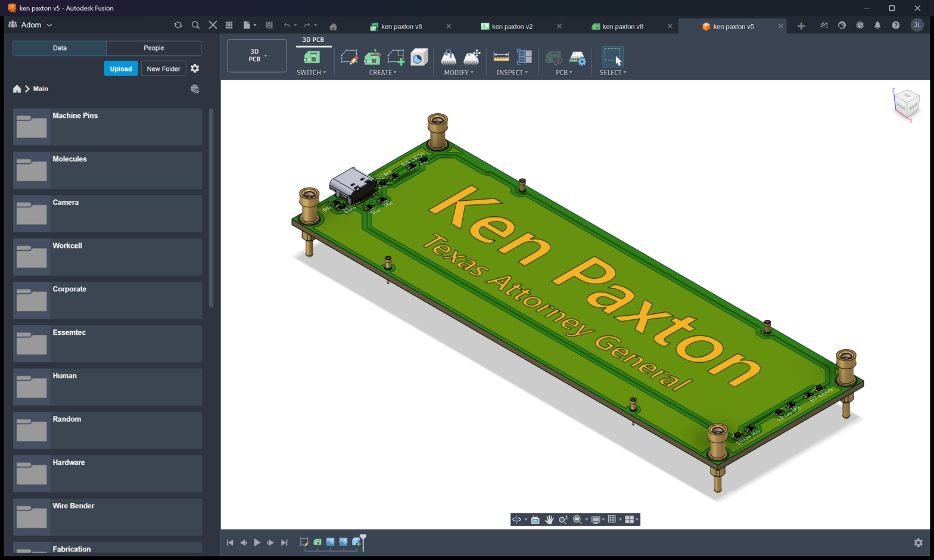Screen dimensions: 934x560
Task: Switch to the ken paxton v2 tab
Action: [x=512, y=27]
